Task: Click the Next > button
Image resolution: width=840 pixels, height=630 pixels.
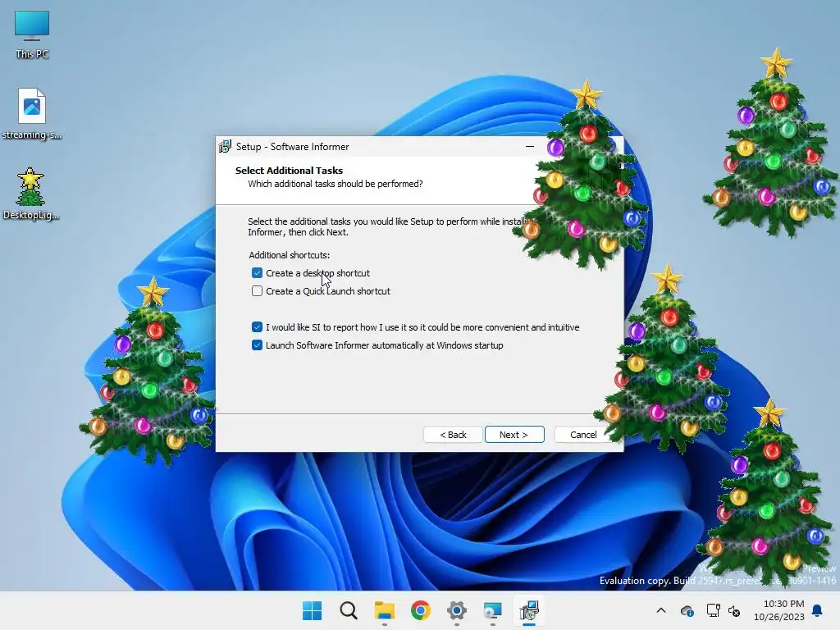Action: [x=514, y=435]
